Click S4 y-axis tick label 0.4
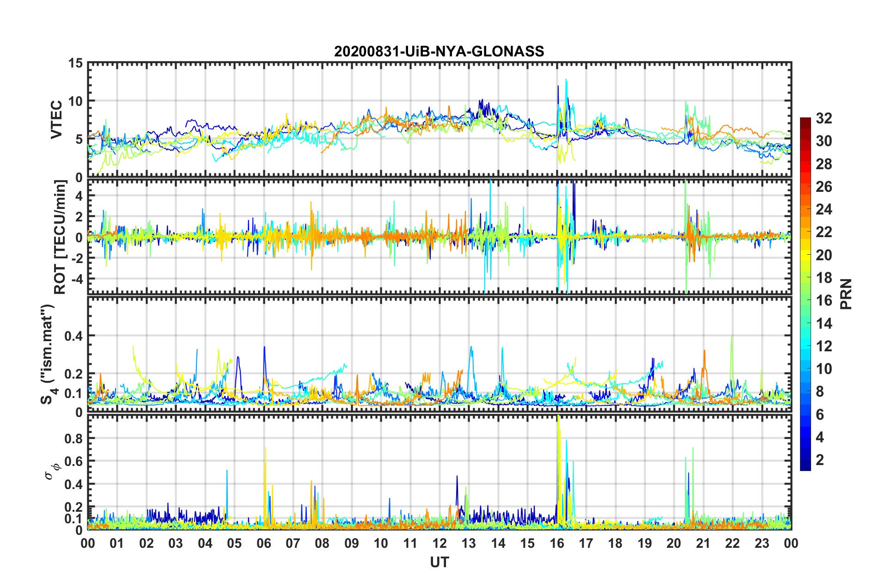 [73, 336]
